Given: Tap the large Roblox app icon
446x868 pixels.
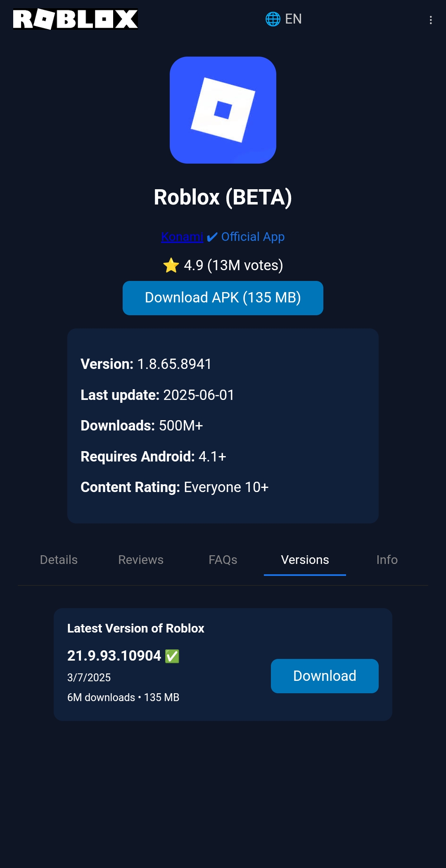Looking at the screenshot, I should click(x=223, y=110).
